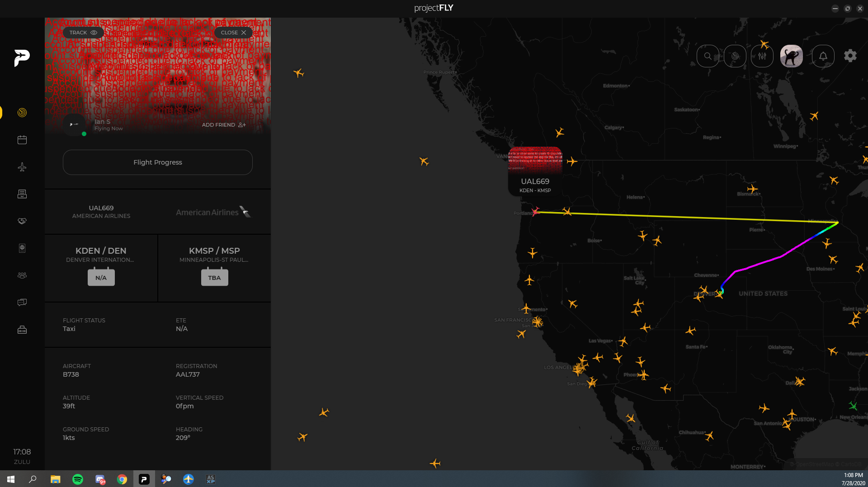Click the B738 aircraft value
Screen dimensions: 868x487
(x=71, y=374)
